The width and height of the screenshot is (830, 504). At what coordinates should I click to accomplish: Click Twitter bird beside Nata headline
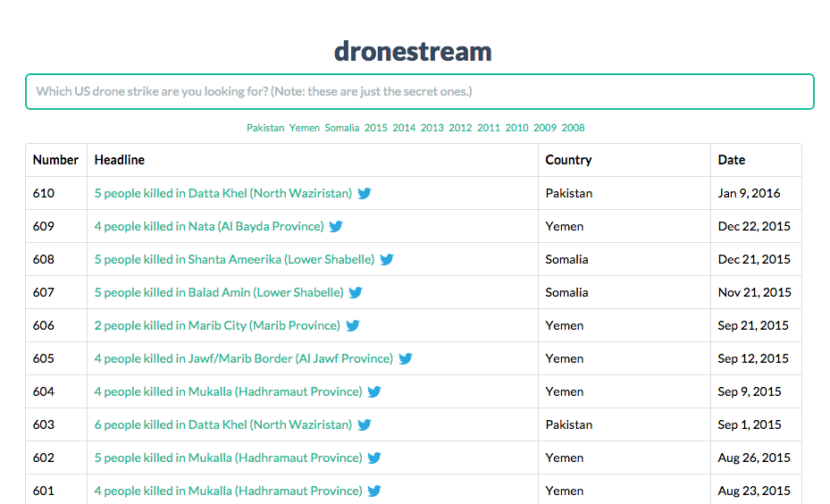click(x=336, y=227)
